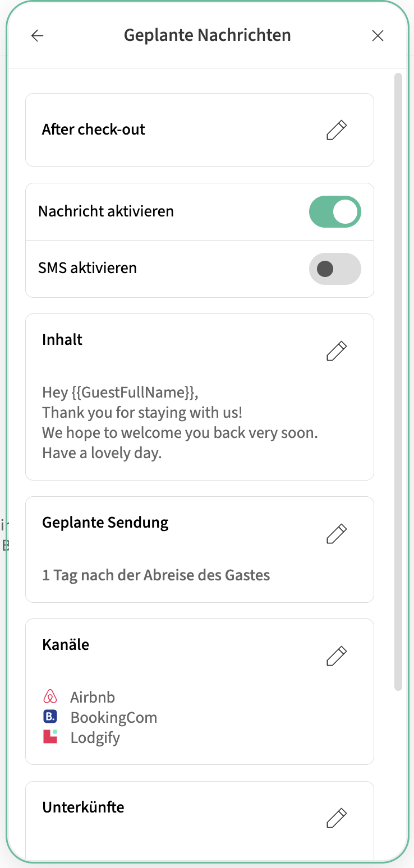Edit the Unterkünfte section

pos(337,819)
